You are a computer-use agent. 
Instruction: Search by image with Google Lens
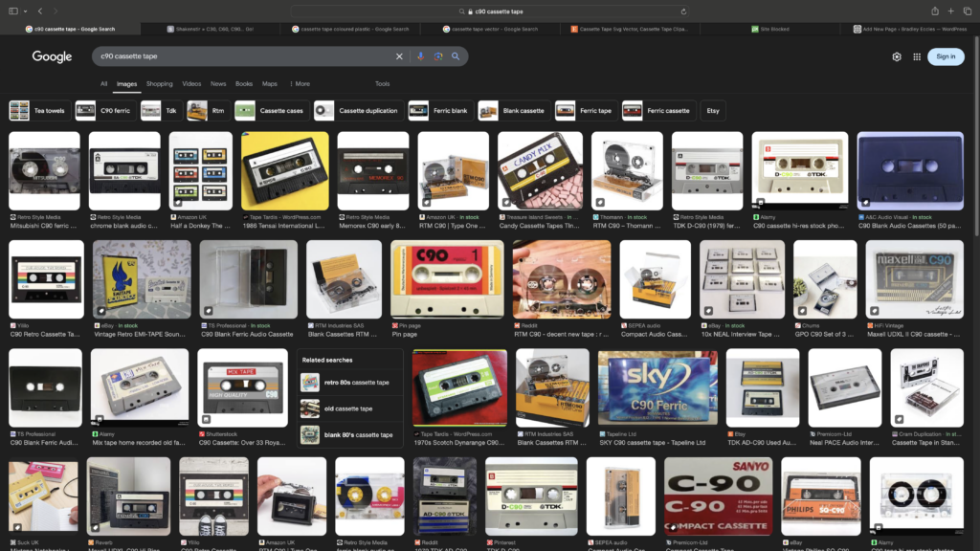pyautogui.click(x=438, y=56)
